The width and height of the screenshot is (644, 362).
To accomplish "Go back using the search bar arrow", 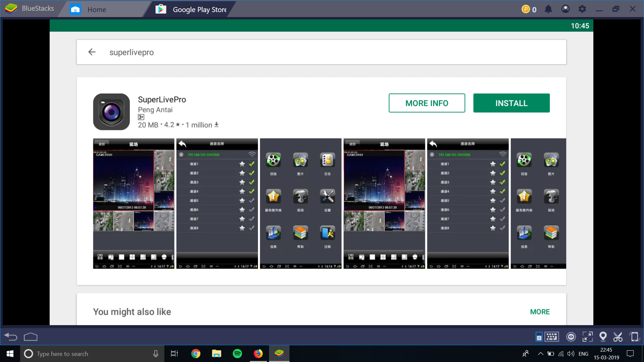I will pyautogui.click(x=92, y=52).
